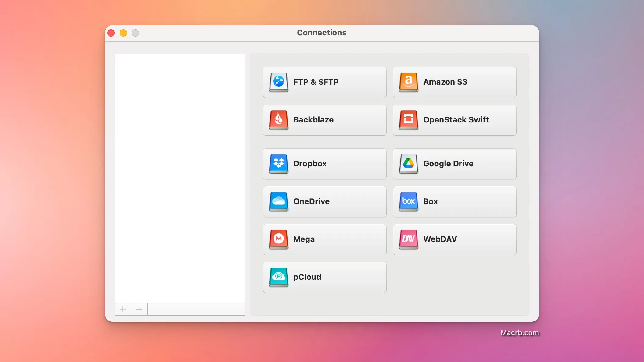Select the 'Amazon S3' label
Viewport: 644px width, 362px height.
[x=445, y=82]
